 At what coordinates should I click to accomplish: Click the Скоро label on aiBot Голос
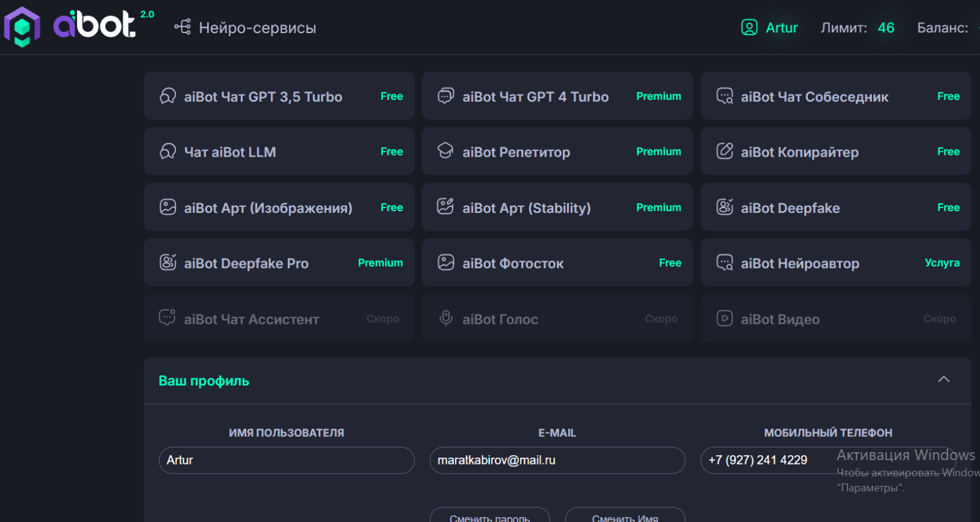pyautogui.click(x=661, y=319)
